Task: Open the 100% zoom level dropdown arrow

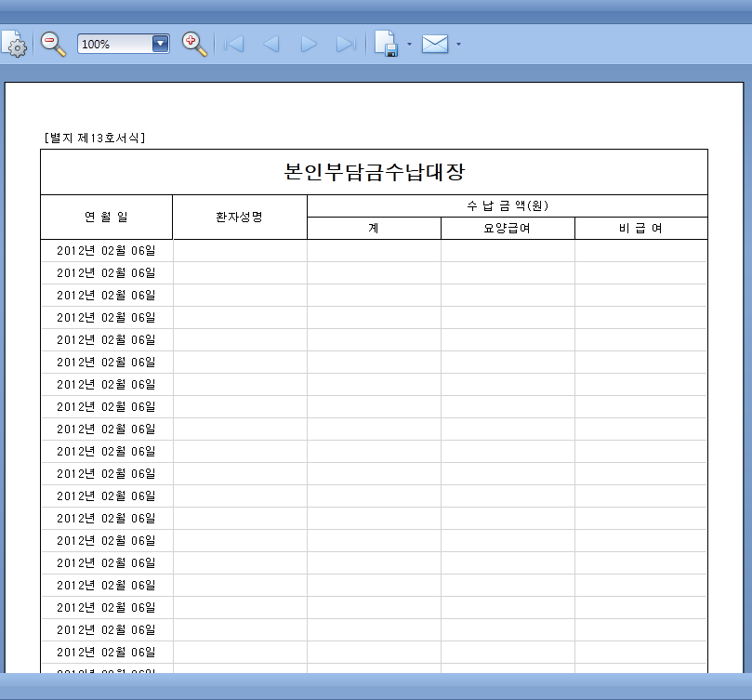Action: click(160, 44)
